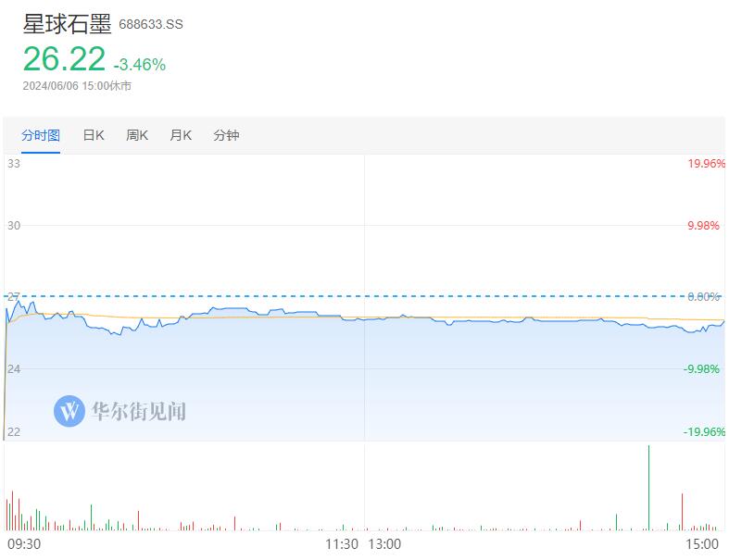This screenshot has height=560, width=729.
Task: Click the 华尔街见闻 watermark text
Action: tap(138, 411)
